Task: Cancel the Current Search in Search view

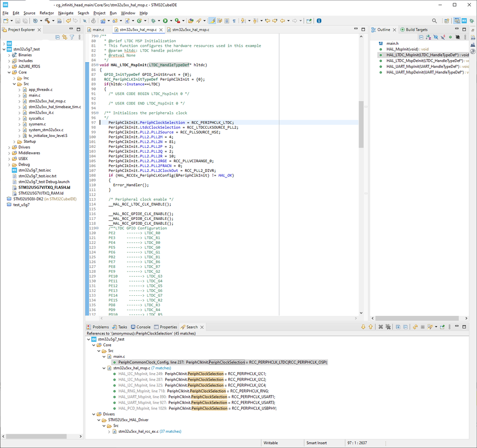Action: pos(423,327)
